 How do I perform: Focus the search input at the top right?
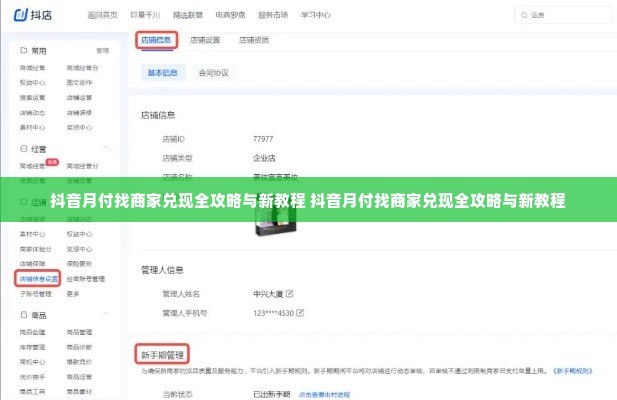(565, 15)
